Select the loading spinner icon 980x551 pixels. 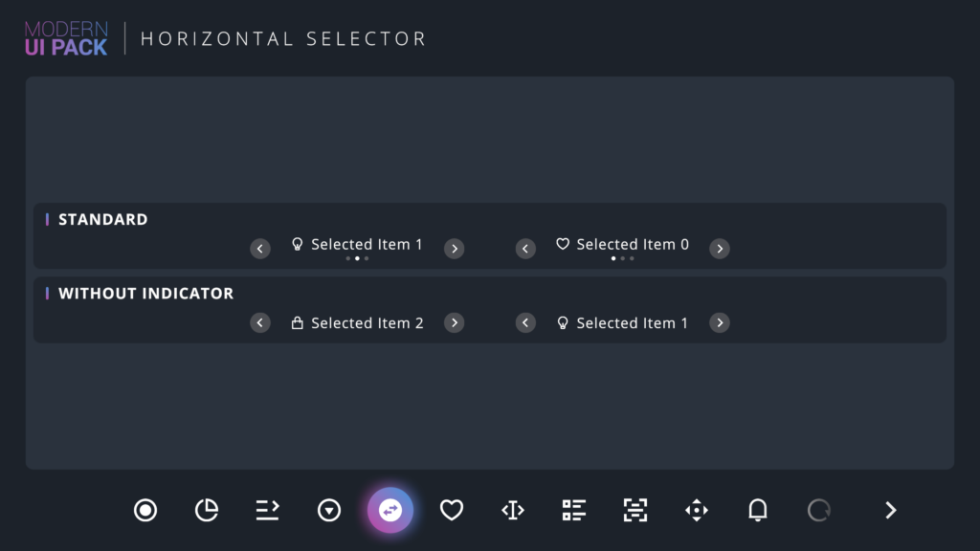coord(819,510)
